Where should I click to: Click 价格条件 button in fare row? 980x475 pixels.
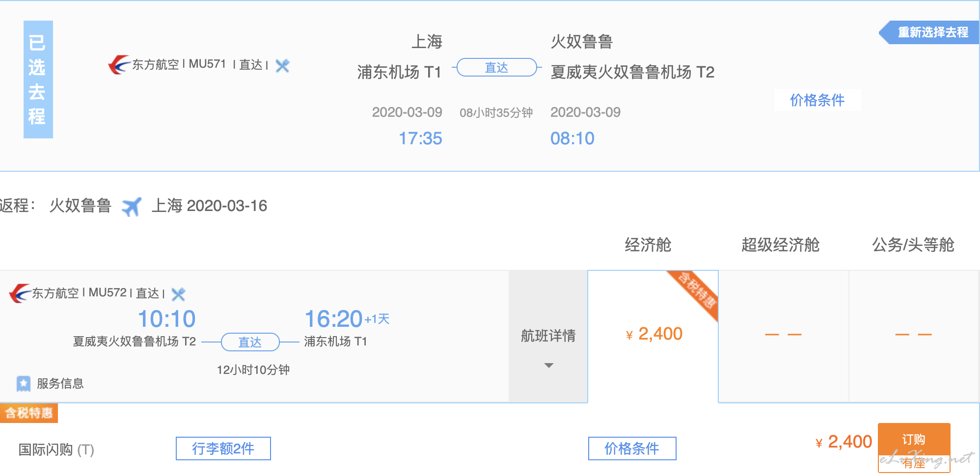632,449
